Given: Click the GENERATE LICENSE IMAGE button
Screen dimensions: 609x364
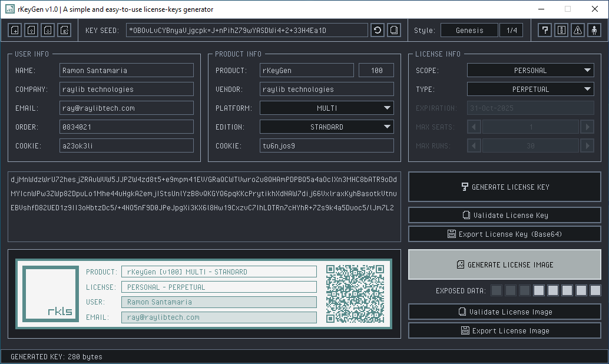Looking at the screenshot, I should click(x=505, y=264).
